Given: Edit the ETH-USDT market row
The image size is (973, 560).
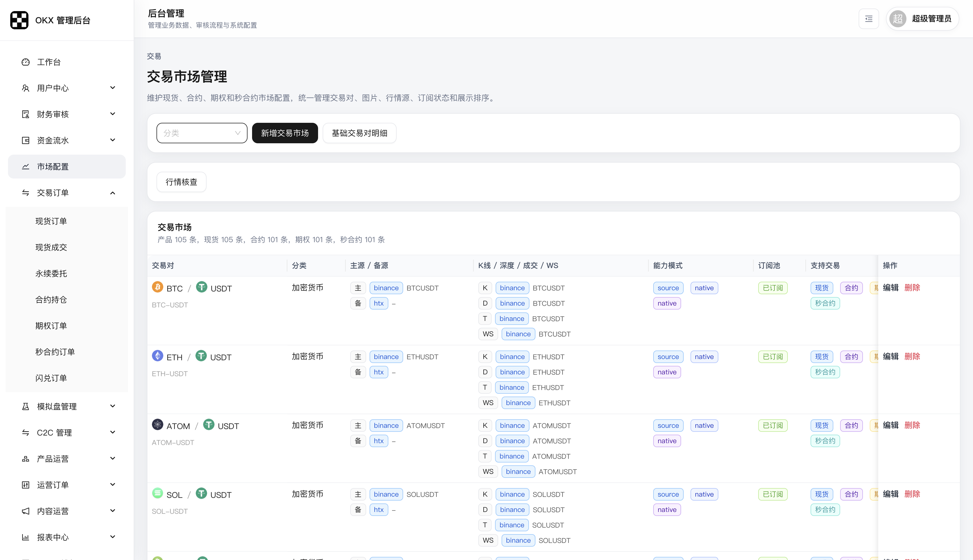Looking at the screenshot, I should click(890, 356).
